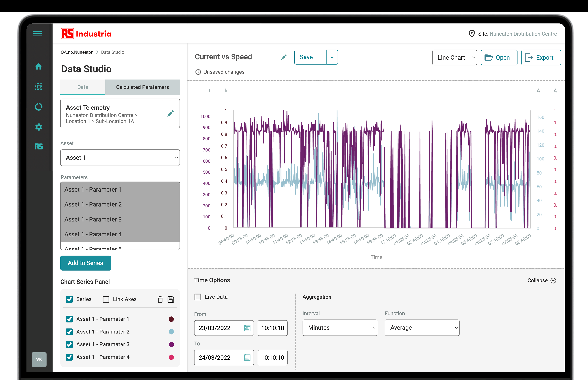
Task: Open the Interval Minutes dropdown
Action: tap(339, 328)
